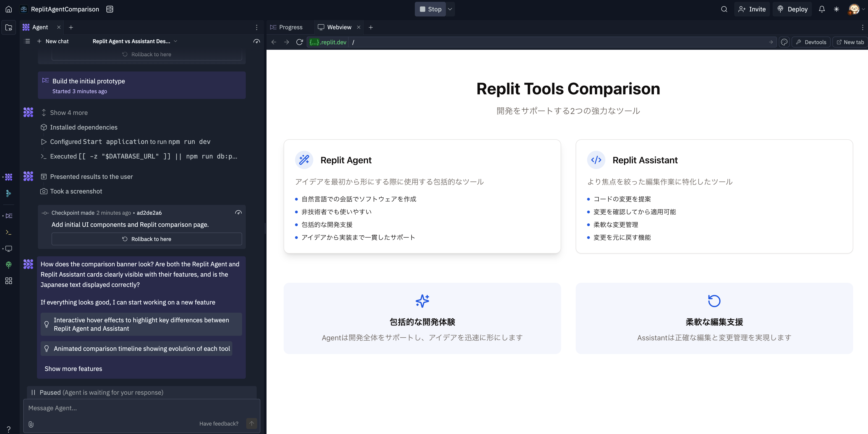Click the message input field

(141, 408)
